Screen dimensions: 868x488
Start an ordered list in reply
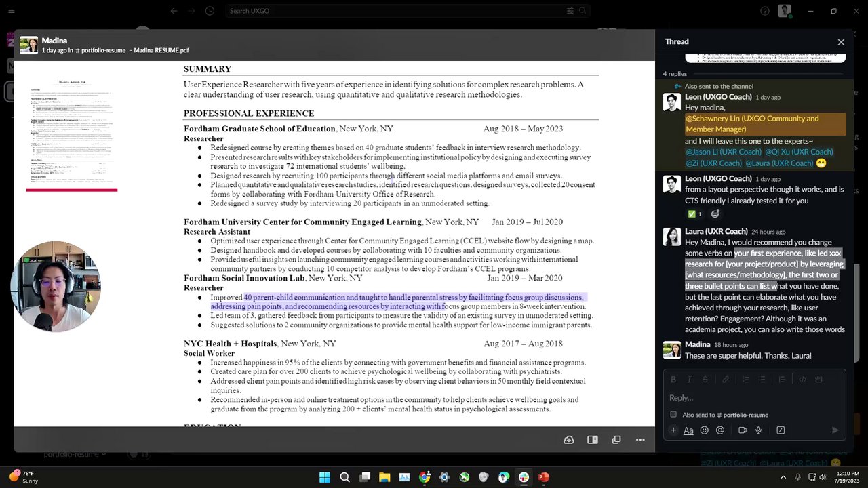[745, 380]
